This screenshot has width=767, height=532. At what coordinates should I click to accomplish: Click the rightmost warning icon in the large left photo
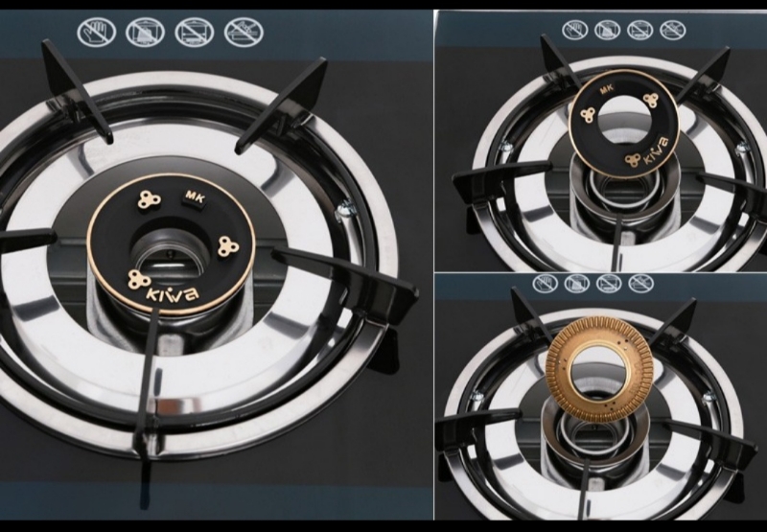pyautogui.click(x=244, y=33)
